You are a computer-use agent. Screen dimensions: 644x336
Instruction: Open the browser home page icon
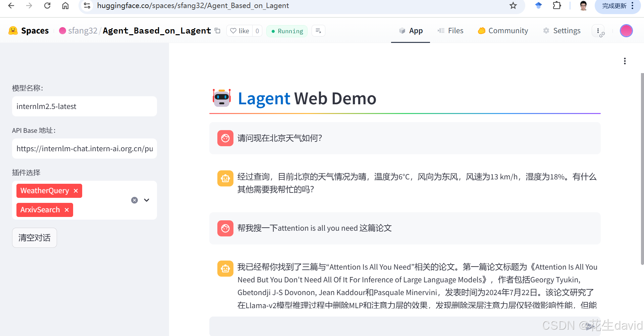(65, 5)
